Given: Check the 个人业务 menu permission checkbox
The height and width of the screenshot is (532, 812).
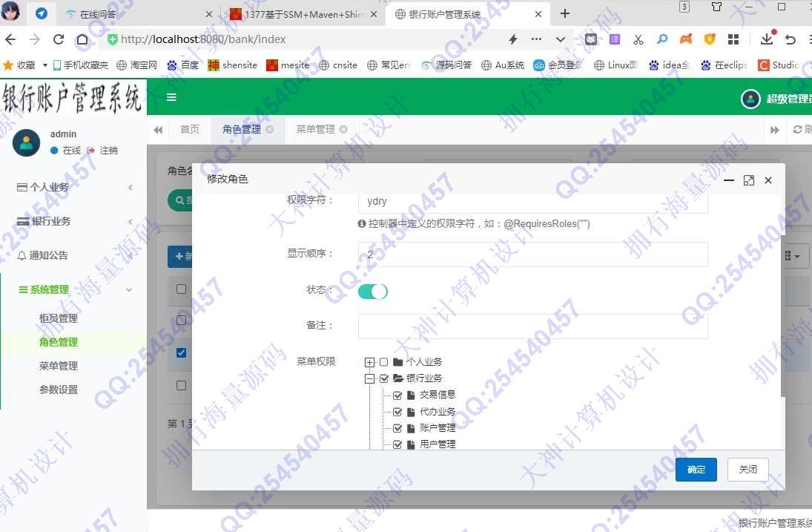Looking at the screenshot, I should pos(383,362).
